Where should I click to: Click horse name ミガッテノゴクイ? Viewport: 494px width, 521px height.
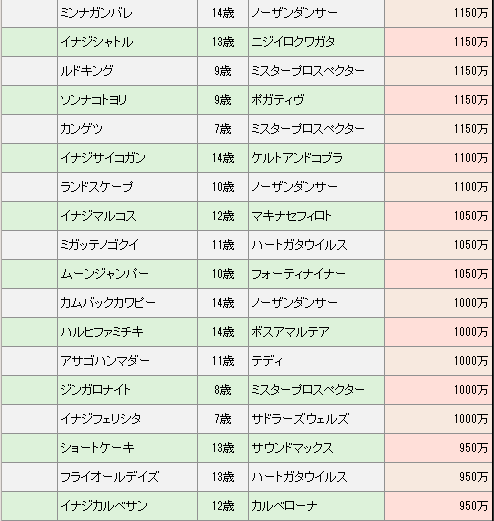(x=100, y=245)
